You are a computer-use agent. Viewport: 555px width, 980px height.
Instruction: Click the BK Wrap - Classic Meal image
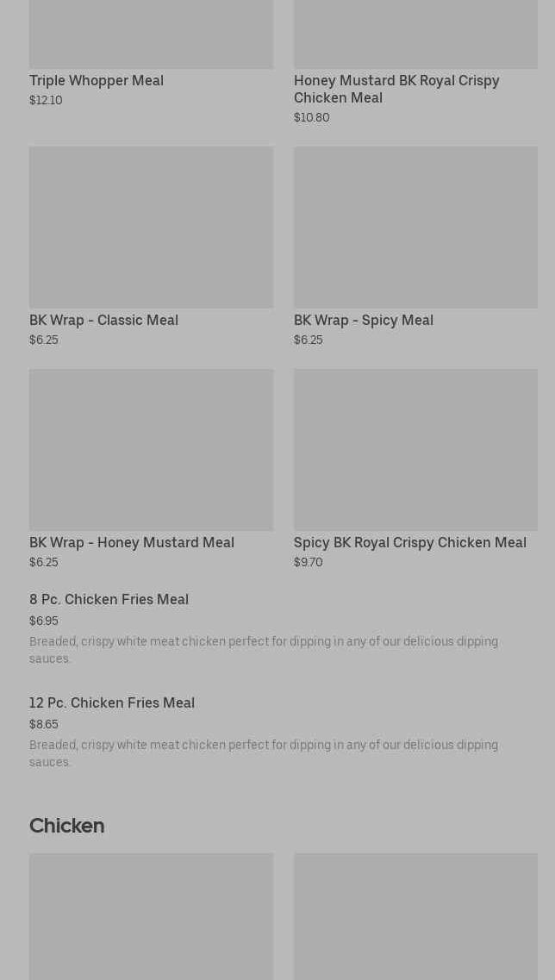point(152,227)
